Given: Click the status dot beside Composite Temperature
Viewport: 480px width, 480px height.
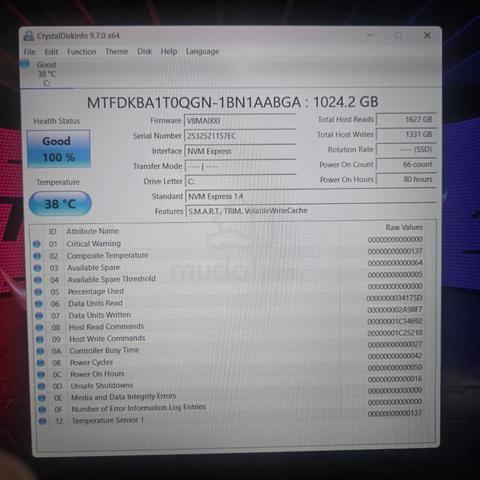Looking at the screenshot, I should 37,256.
